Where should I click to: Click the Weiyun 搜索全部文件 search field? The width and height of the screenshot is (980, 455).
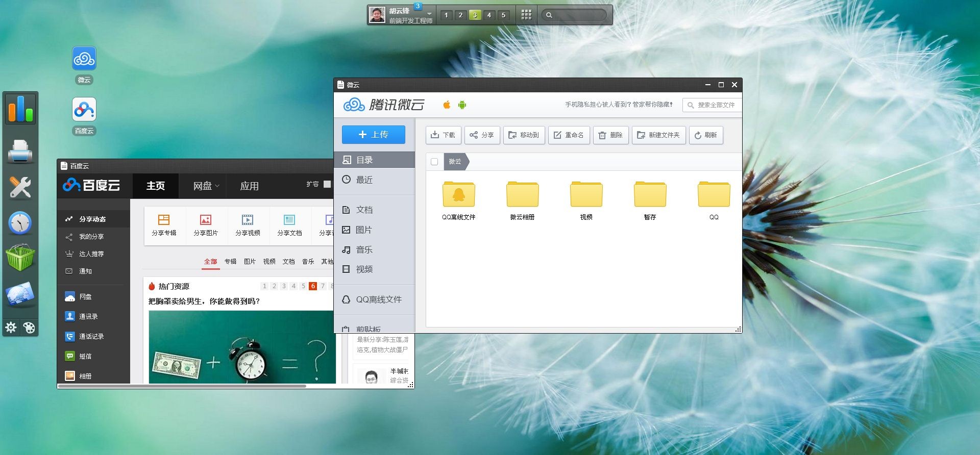[x=712, y=105]
